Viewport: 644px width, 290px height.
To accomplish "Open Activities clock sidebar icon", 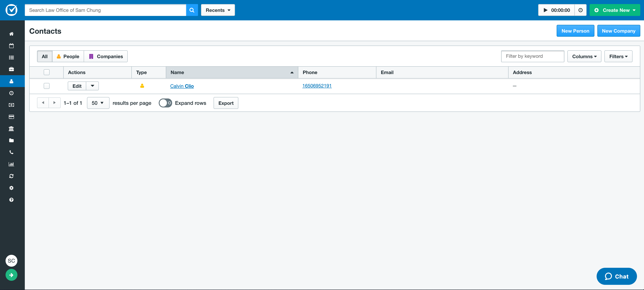I will click(11, 93).
